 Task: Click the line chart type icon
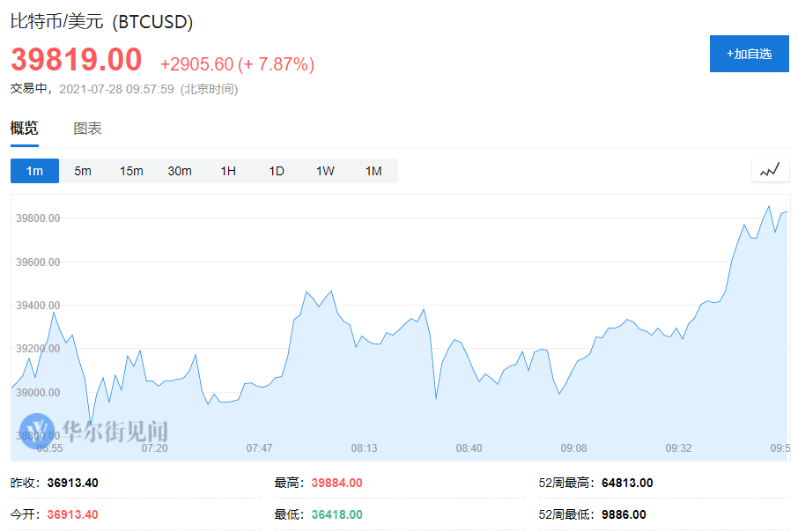(x=770, y=170)
